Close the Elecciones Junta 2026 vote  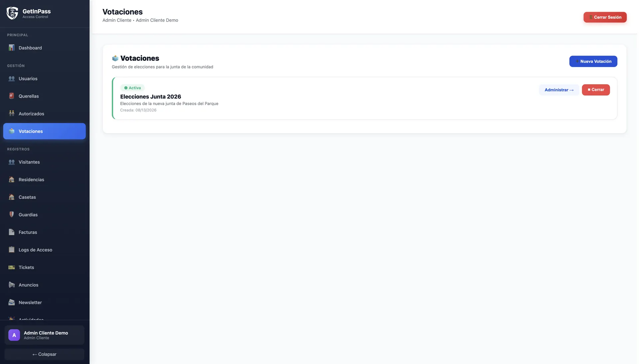(596, 90)
